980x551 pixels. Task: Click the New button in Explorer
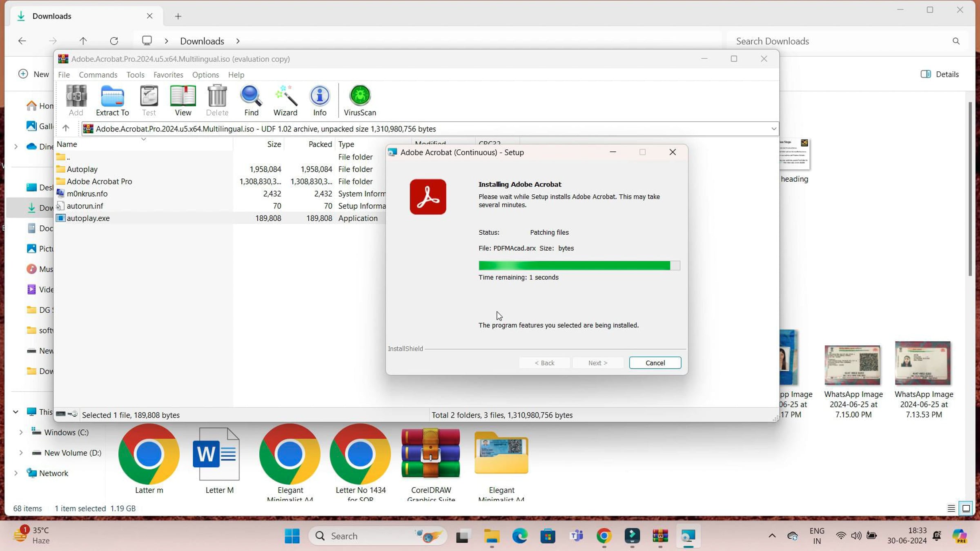point(34,74)
